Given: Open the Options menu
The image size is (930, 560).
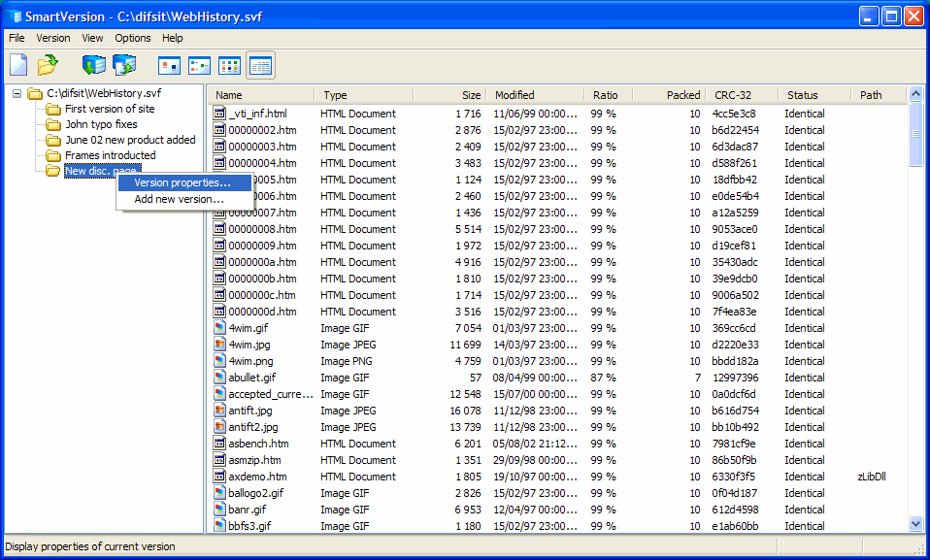Looking at the screenshot, I should pyautogui.click(x=132, y=38).
